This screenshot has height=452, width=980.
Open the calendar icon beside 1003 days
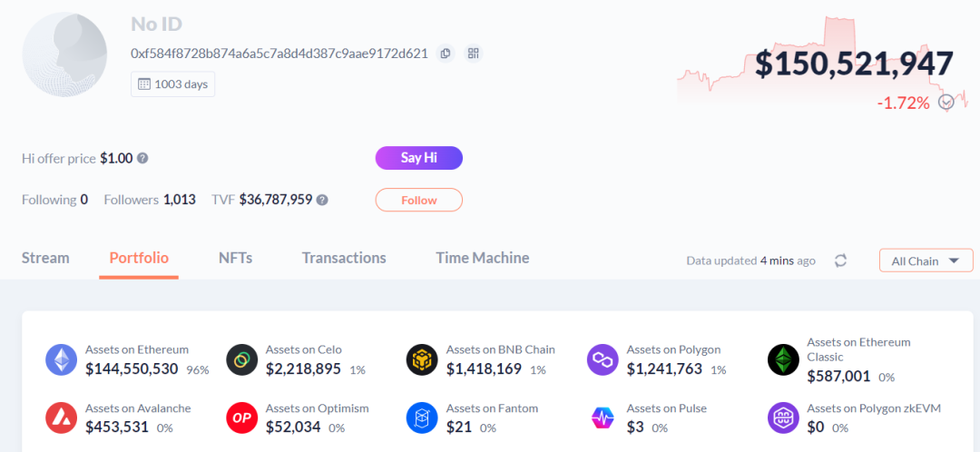coord(143,84)
